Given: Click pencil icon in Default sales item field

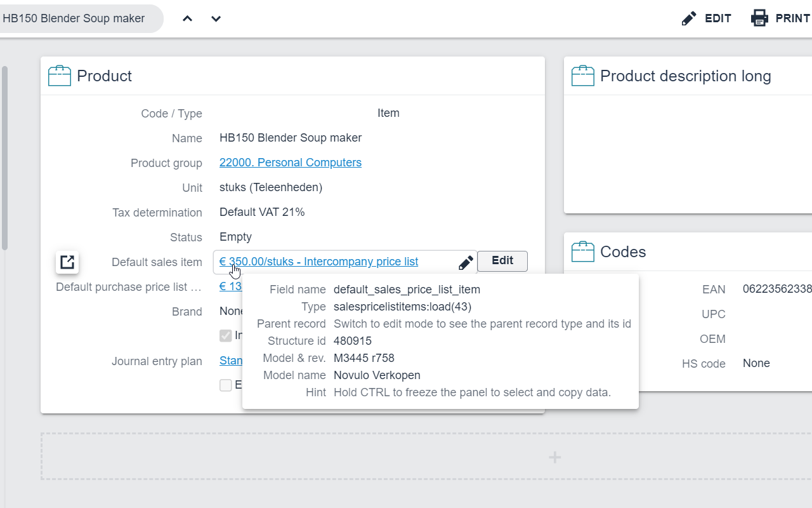Looking at the screenshot, I should pos(466,262).
